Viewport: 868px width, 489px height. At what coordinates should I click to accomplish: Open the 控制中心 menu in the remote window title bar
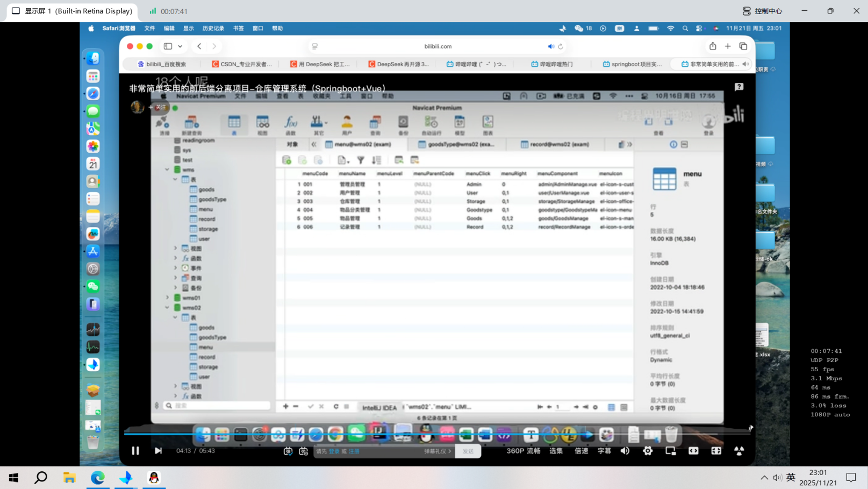pyautogui.click(x=762, y=11)
